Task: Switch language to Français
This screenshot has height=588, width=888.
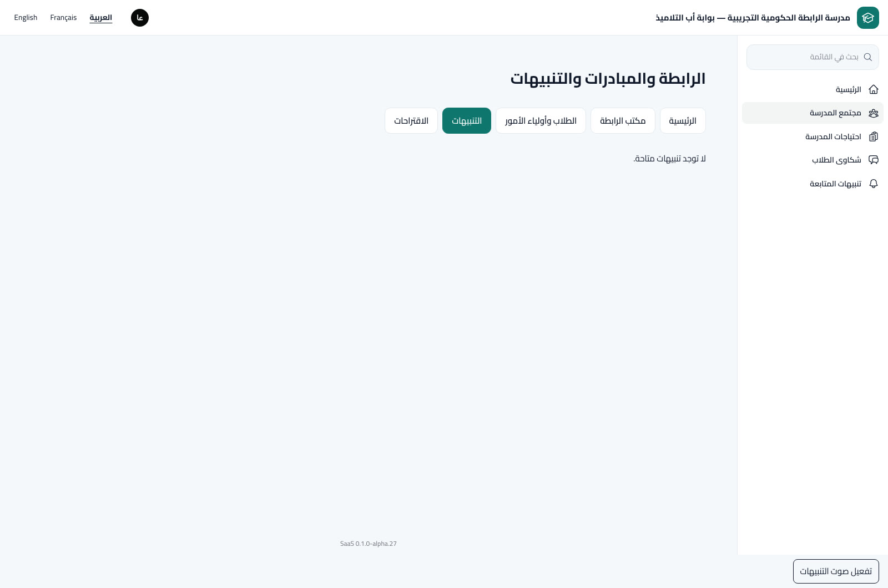Action: coord(63,18)
